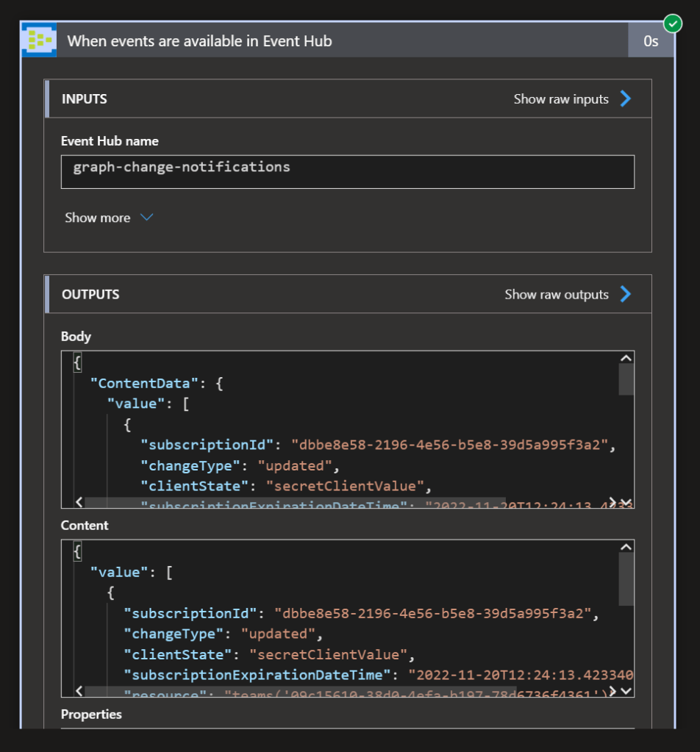This screenshot has width=700, height=752.
Task: Click the Content box vertical scrollbar thumb
Action: [x=626, y=579]
